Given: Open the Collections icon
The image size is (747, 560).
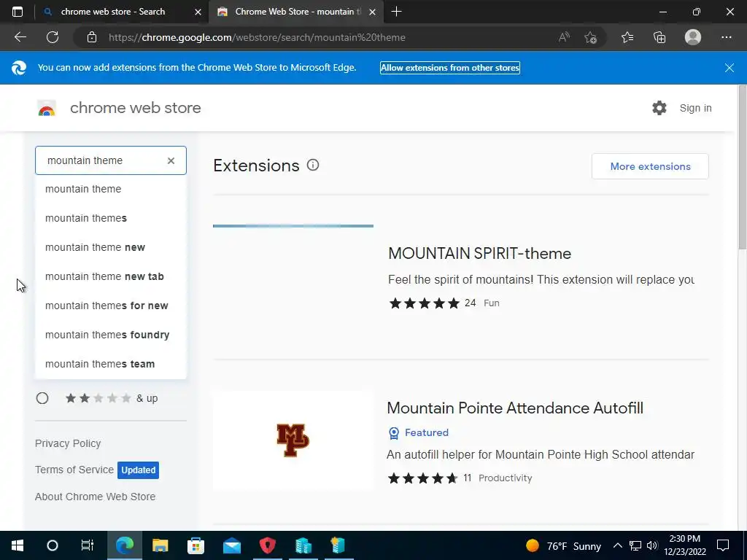Looking at the screenshot, I should coord(659,37).
